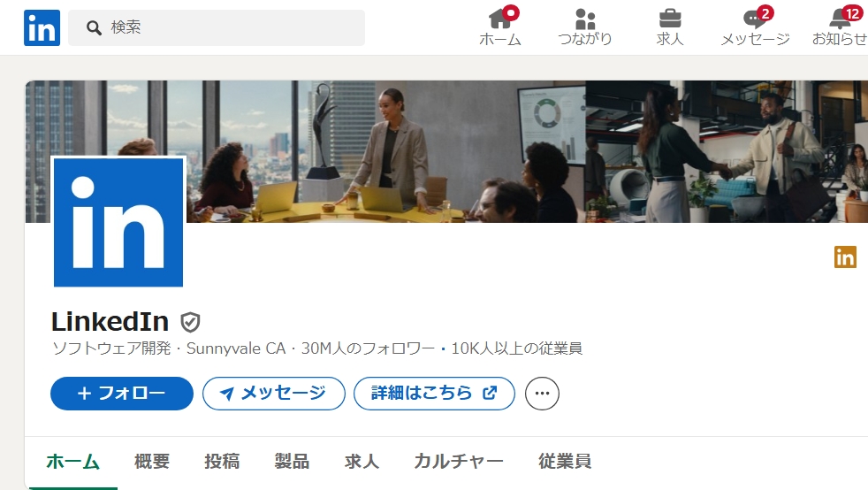Switch to the カルチャー tab
This screenshot has height=490, width=868.
[x=459, y=461]
